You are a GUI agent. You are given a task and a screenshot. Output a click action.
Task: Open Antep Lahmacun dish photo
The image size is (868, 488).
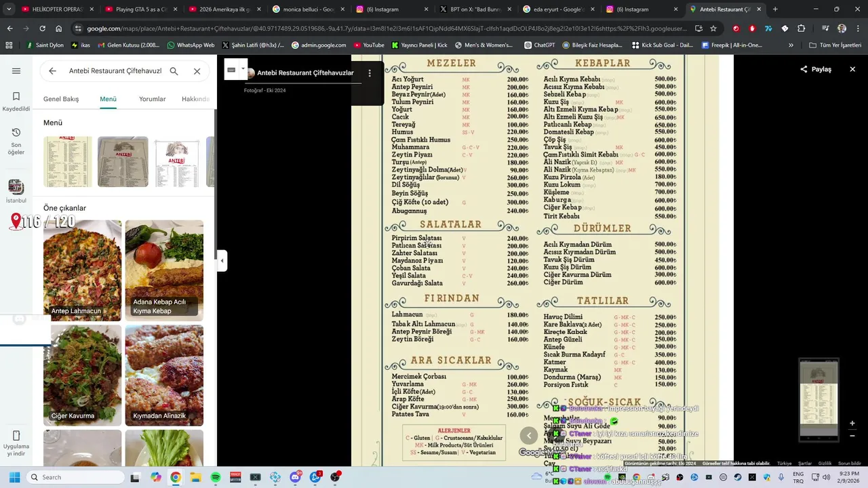83,270
